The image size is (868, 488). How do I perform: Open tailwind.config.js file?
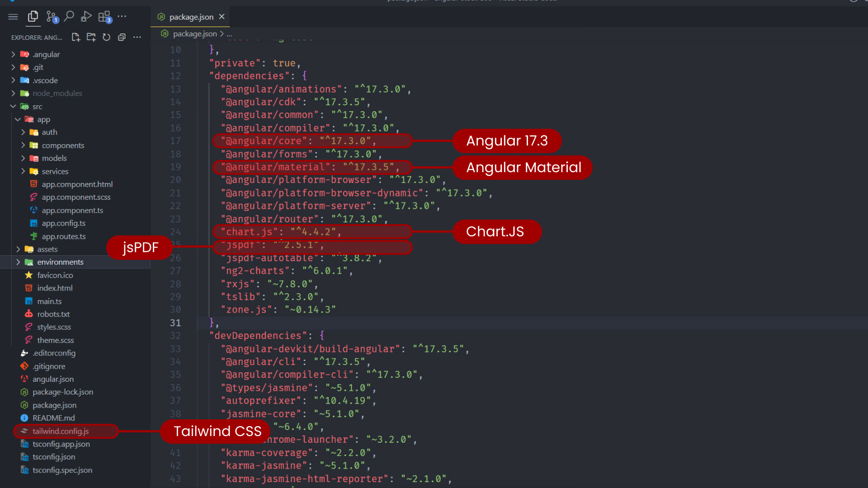[61, 431]
